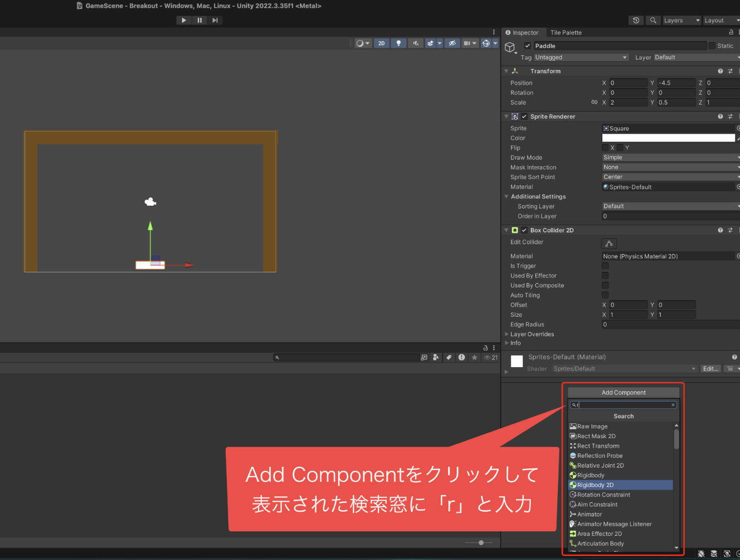
Task: Open the scene camera settings icon
Action: [x=467, y=43]
